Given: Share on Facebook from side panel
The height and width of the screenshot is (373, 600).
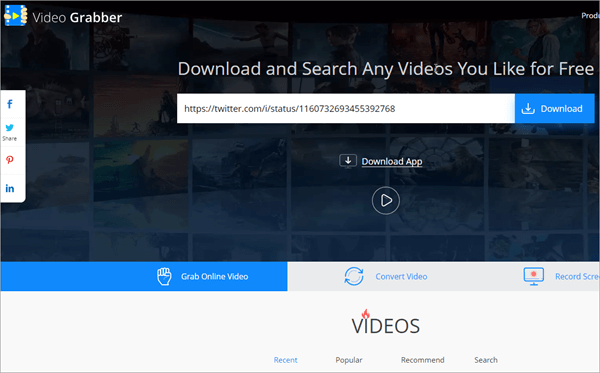Looking at the screenshot, I should (10, 104).
